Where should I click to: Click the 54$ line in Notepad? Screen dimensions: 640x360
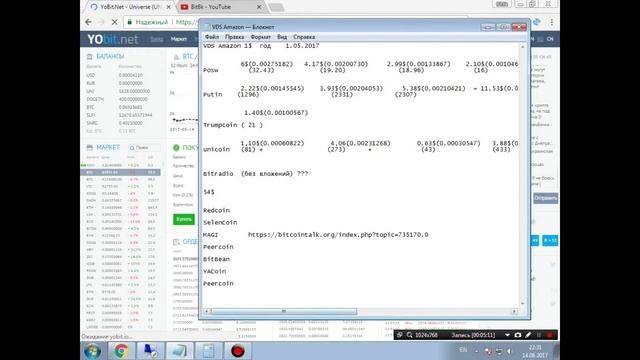point(209,192)
